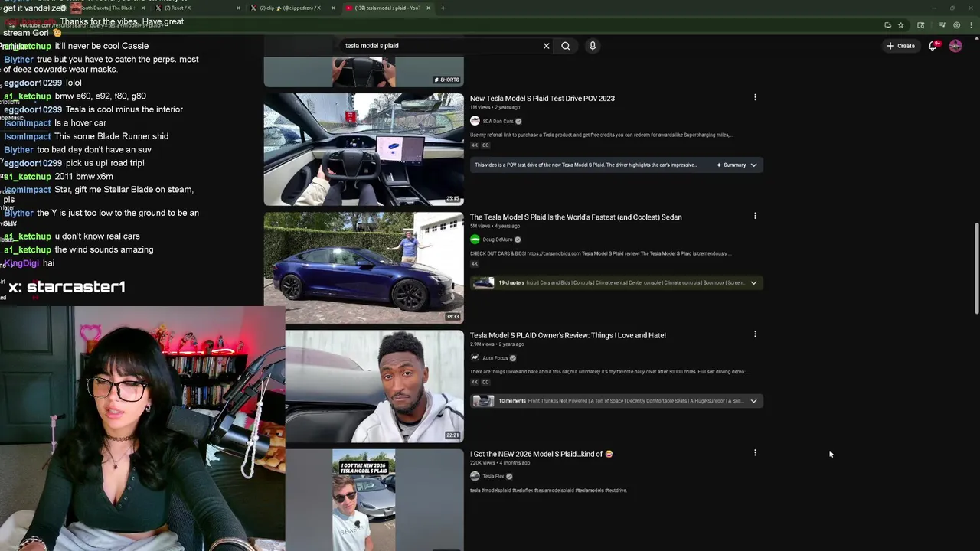Screen dimensions: 980x551
Task: Open Owner's Review: Things I Love and Hate title
Action: [x=568, y=335]
